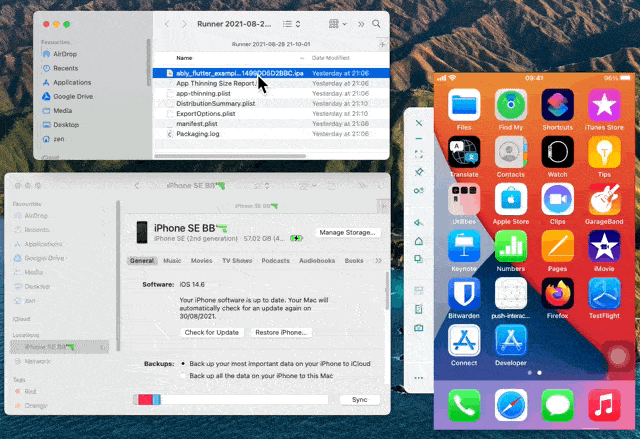Tap the AssistiveTouch button on iPhone
Viewport: 640px width, 439px height.
click(618, 356)
